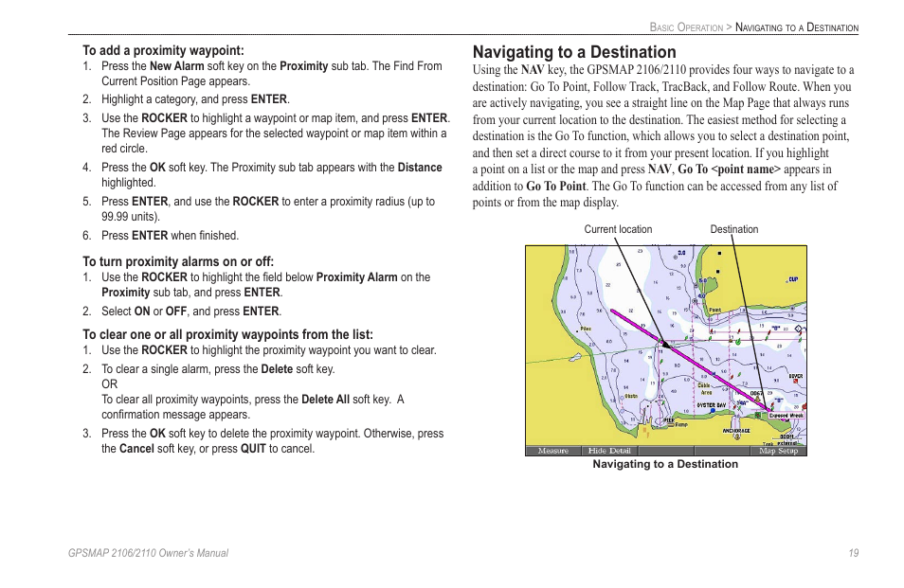Click the 'Current location' callout label
The image size is (904, 588).
618,229
